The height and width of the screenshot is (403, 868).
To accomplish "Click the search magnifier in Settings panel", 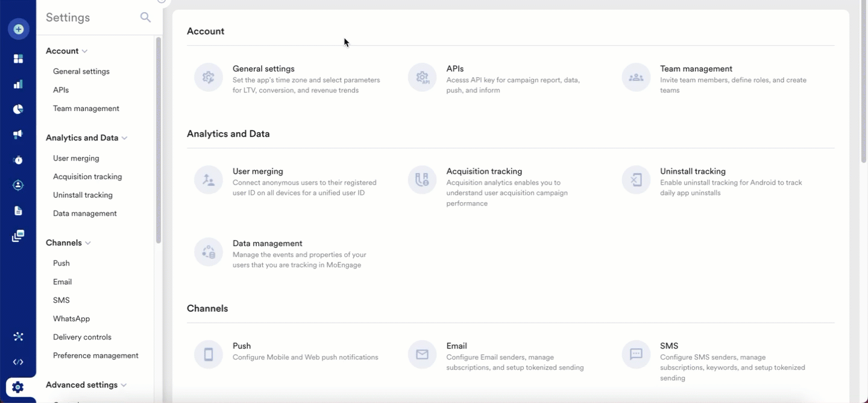I will pos(145,17).
